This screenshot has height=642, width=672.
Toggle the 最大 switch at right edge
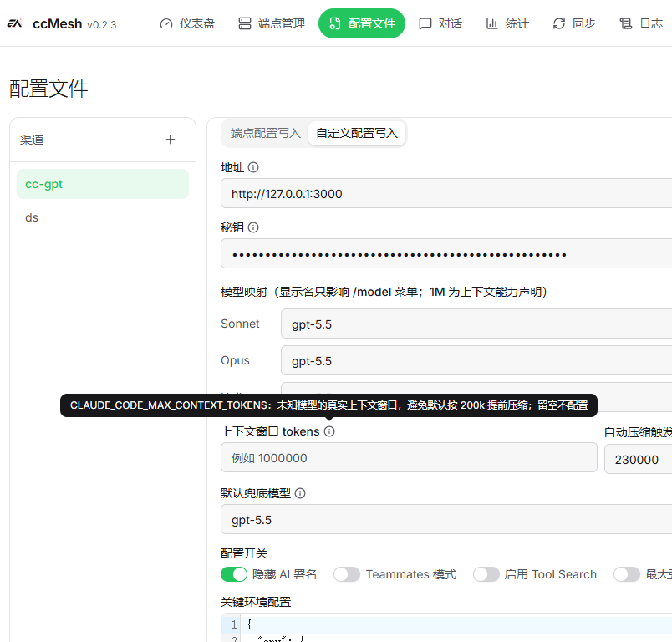point(627,574)
